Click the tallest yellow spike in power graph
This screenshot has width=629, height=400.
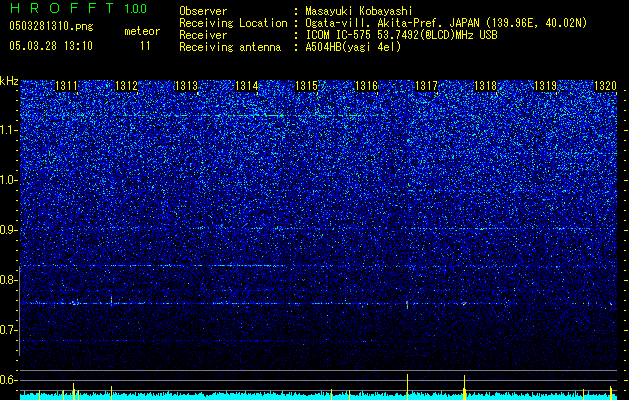click(x=408, y=387)
